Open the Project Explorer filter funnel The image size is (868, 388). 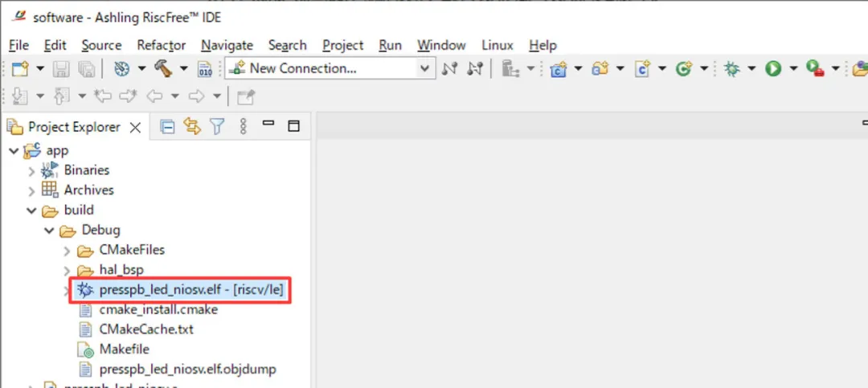[x=218, y=127]
